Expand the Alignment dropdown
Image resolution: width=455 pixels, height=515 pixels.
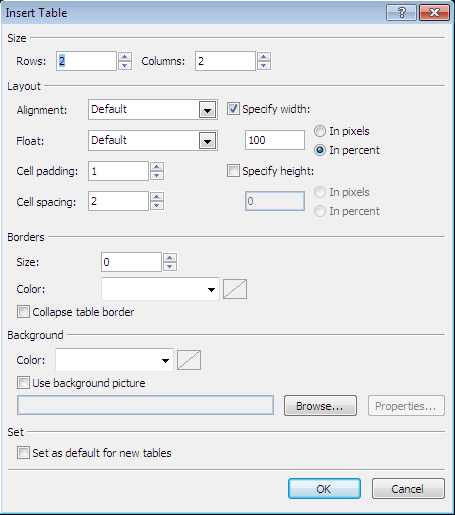pyautogui.click(x=207, y=110)
